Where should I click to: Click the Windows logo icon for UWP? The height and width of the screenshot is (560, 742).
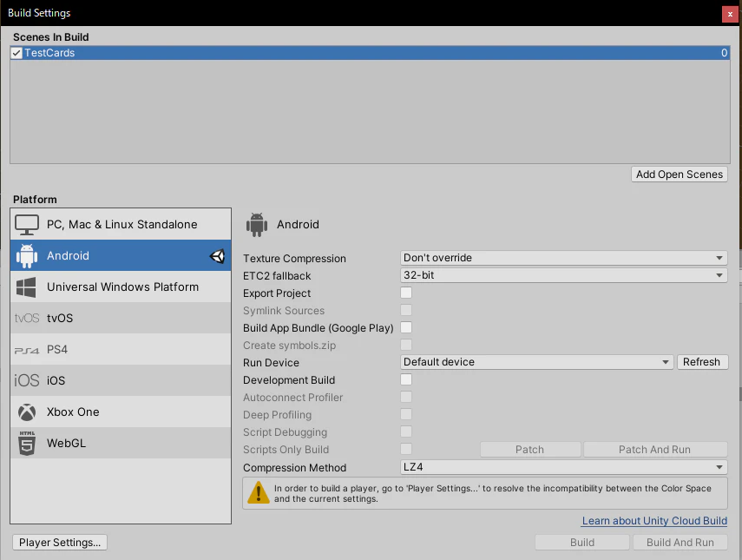(26, 287)
